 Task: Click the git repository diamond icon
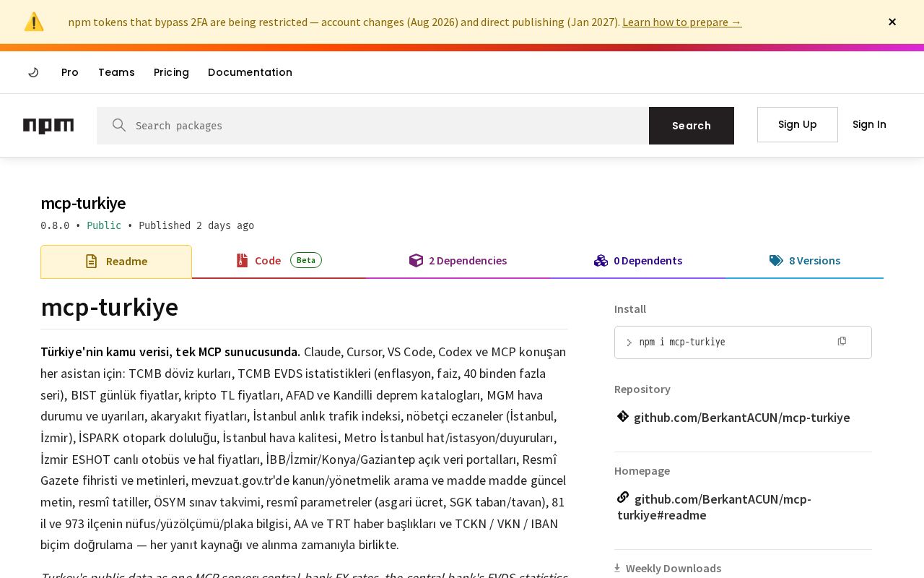tap(623, 416)
